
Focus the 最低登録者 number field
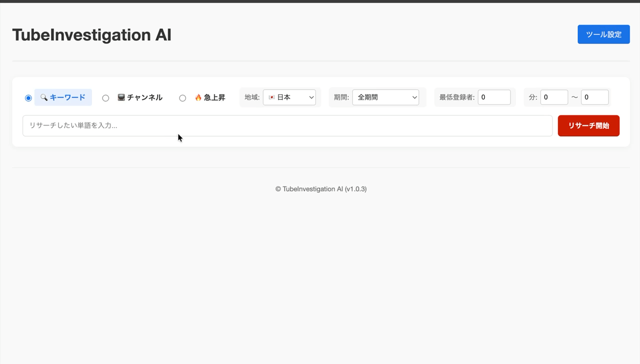pos(494,97)
